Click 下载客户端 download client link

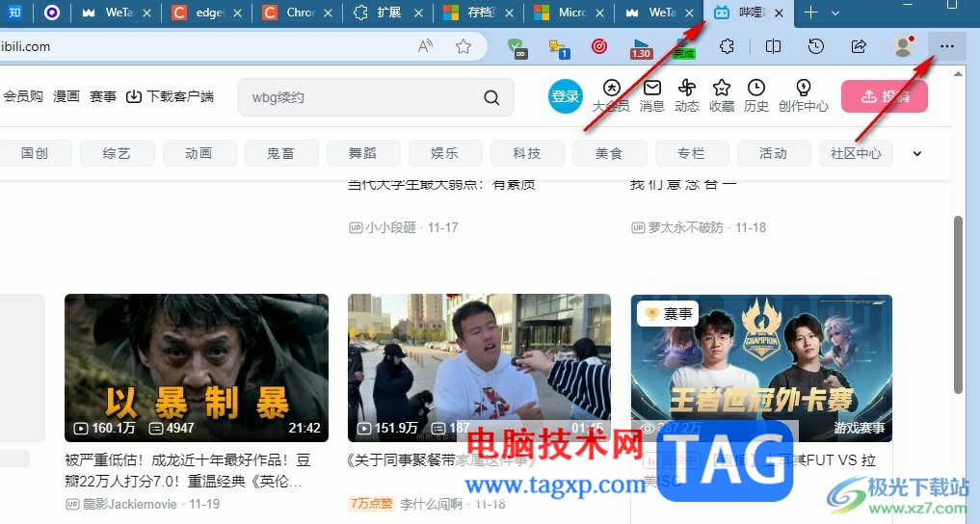tap(170, 96)
